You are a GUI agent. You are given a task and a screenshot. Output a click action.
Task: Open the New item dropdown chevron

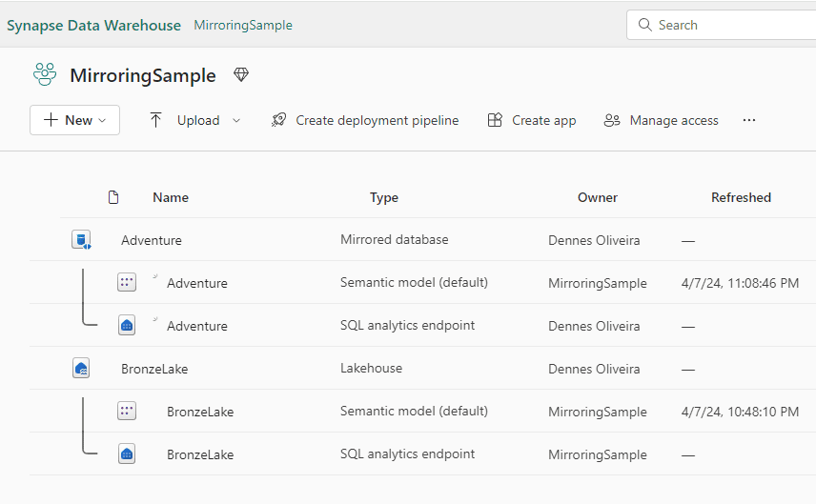102,121
